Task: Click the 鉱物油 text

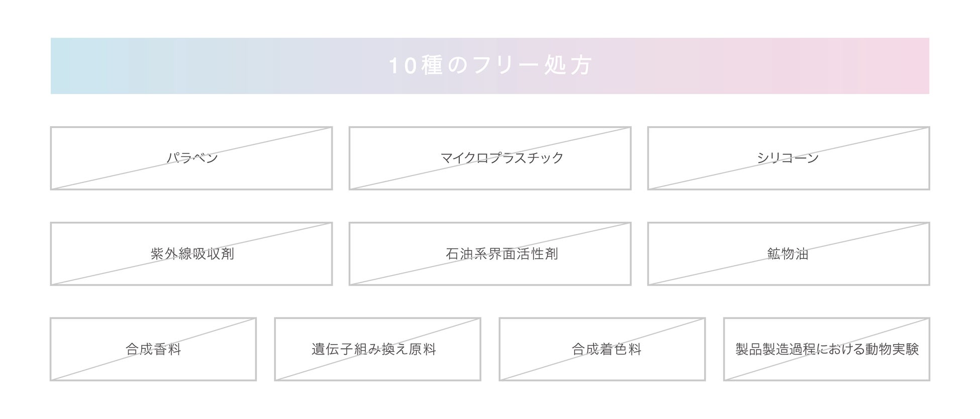Action: click(788, 254)
